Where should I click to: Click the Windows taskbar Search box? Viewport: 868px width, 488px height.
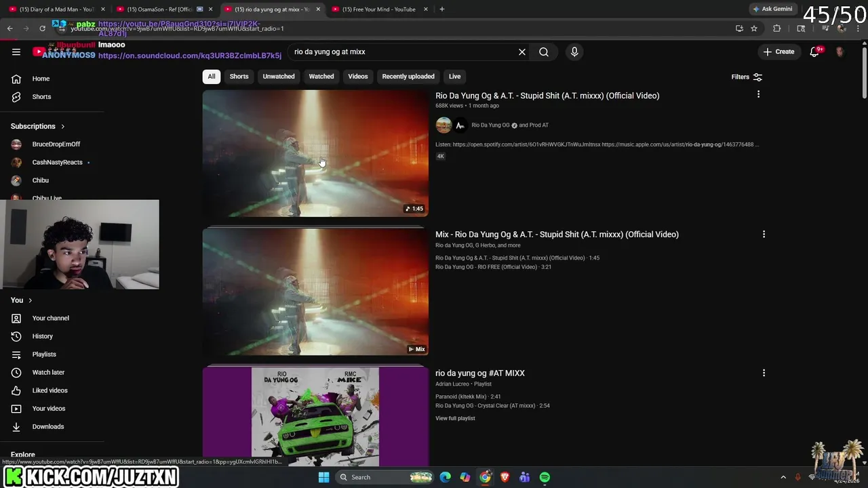385,477
